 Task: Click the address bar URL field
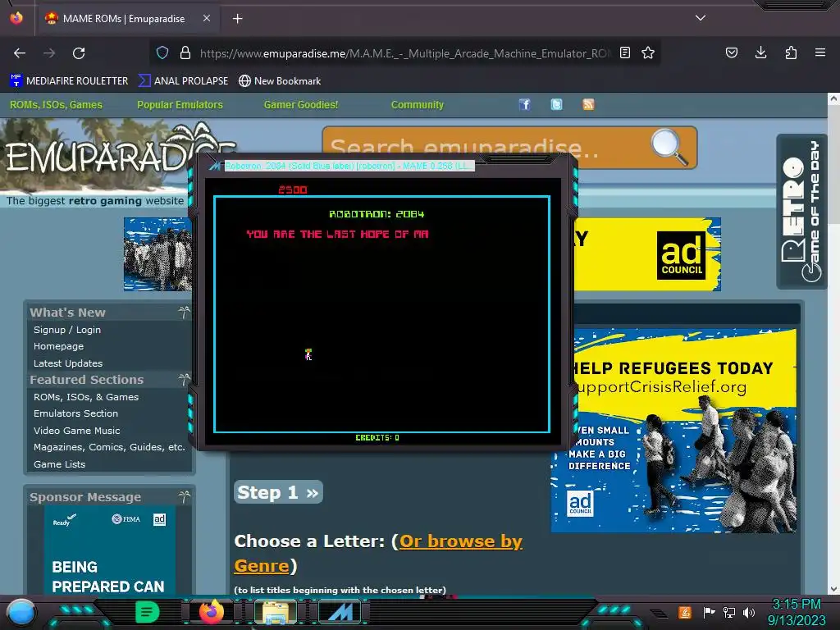(404, 53)
